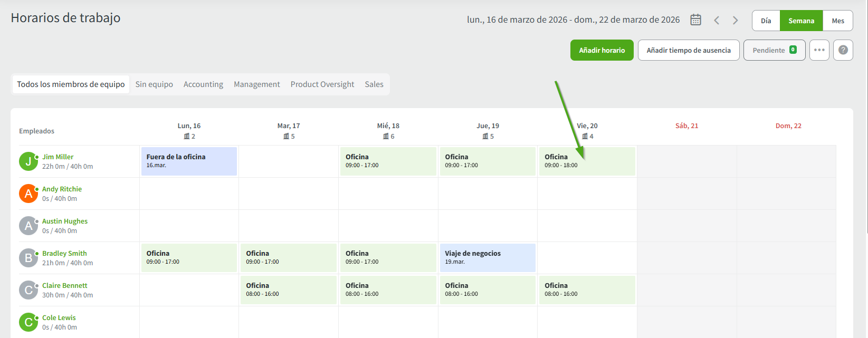
Task: Open the help question mark icon
Action: [x=843, y=50]
